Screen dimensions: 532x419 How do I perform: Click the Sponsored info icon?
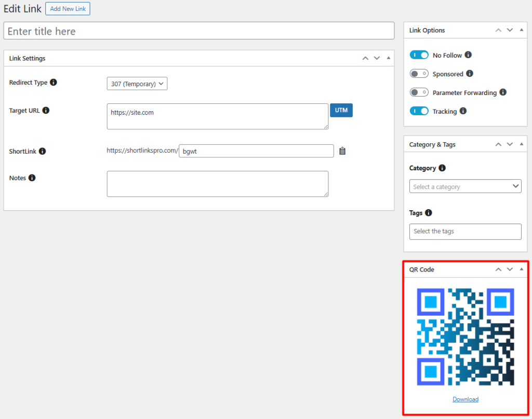pyautogui.click(x=470, y=74)
